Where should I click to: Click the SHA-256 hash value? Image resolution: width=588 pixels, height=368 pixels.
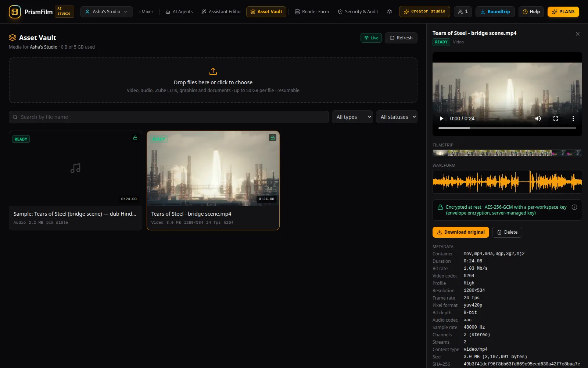[x=522, y=364]
